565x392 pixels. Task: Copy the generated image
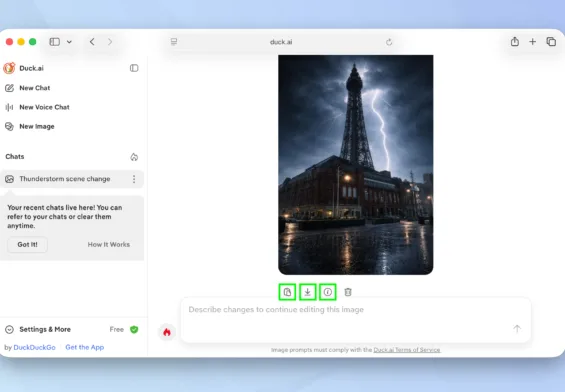coord(287,292)
